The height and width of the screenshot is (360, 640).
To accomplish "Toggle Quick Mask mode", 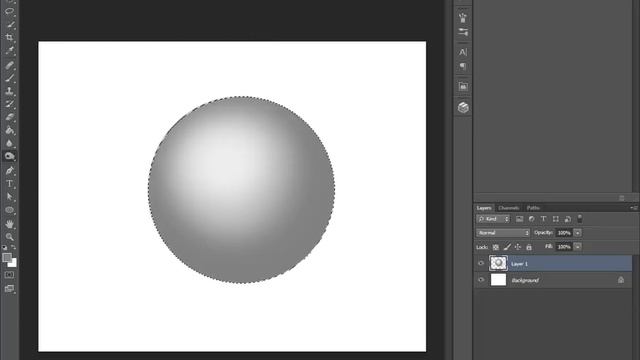I will [x=9, y=275].
